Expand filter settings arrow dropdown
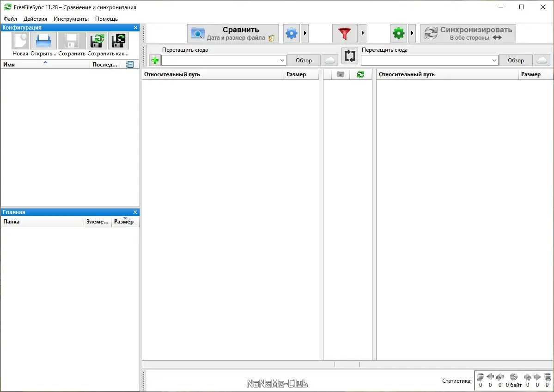Screen dimensions: 554x392 (363, 33)
